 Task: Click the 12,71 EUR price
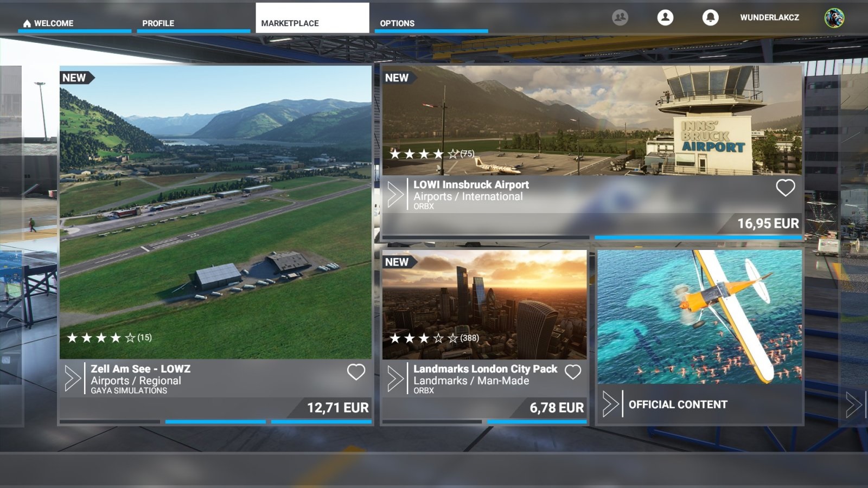click(x=337, y=408)
